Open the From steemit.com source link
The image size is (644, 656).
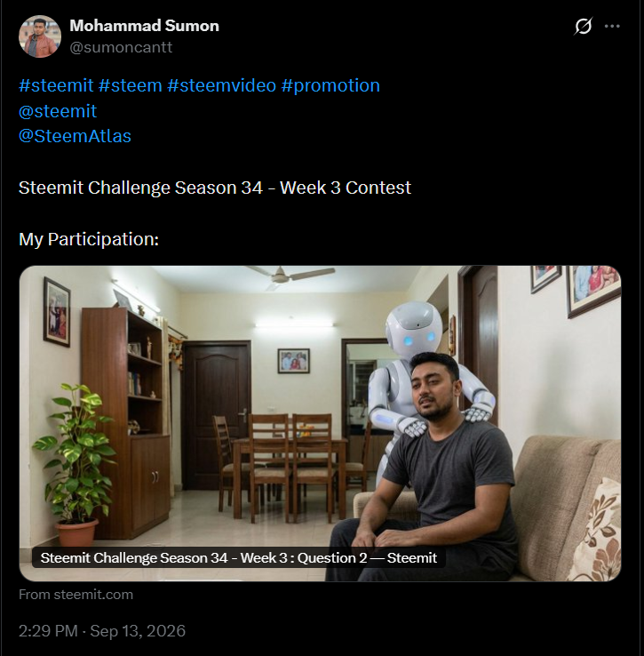tap(76, 595)
